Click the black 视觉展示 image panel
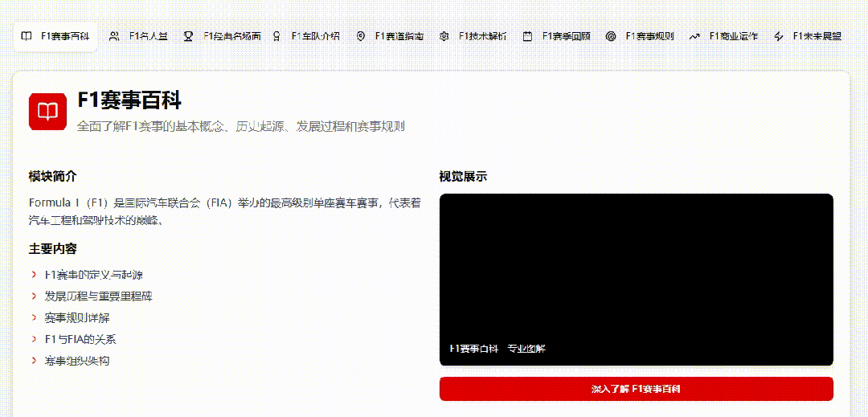Image resolution: width=868 pixels, height=417 pixels. (x=636, y=280)
